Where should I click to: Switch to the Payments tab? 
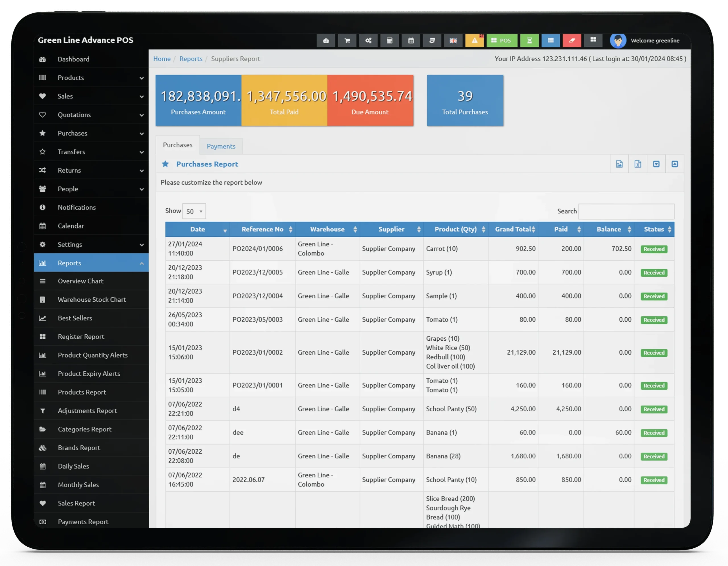(221, 146)
